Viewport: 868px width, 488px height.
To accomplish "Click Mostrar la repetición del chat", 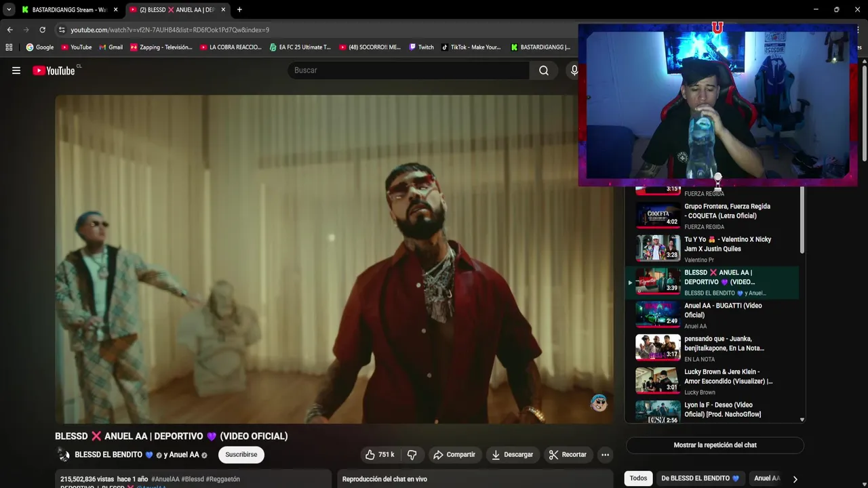I will 715,445.
